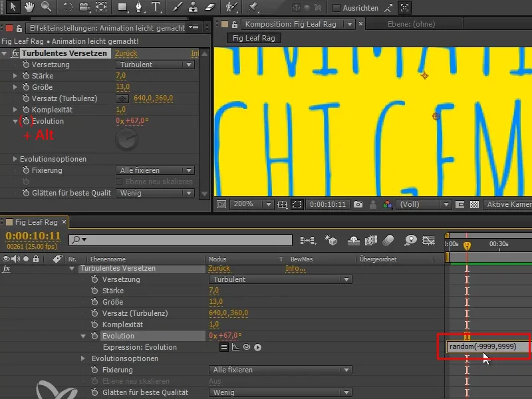The height and width of the screenshot is (399, 532).
Task: Select the Brush tool
Action: 176,7
